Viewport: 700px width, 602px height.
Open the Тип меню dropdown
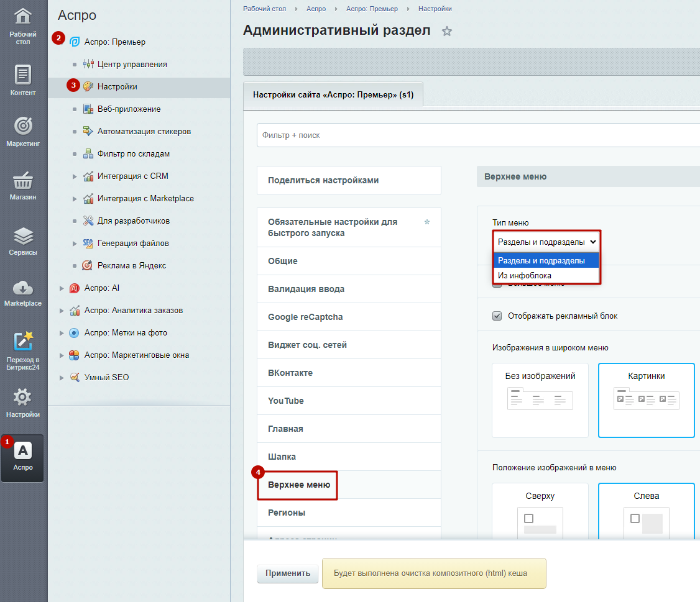pyautogui.click(x=547, y=242)
